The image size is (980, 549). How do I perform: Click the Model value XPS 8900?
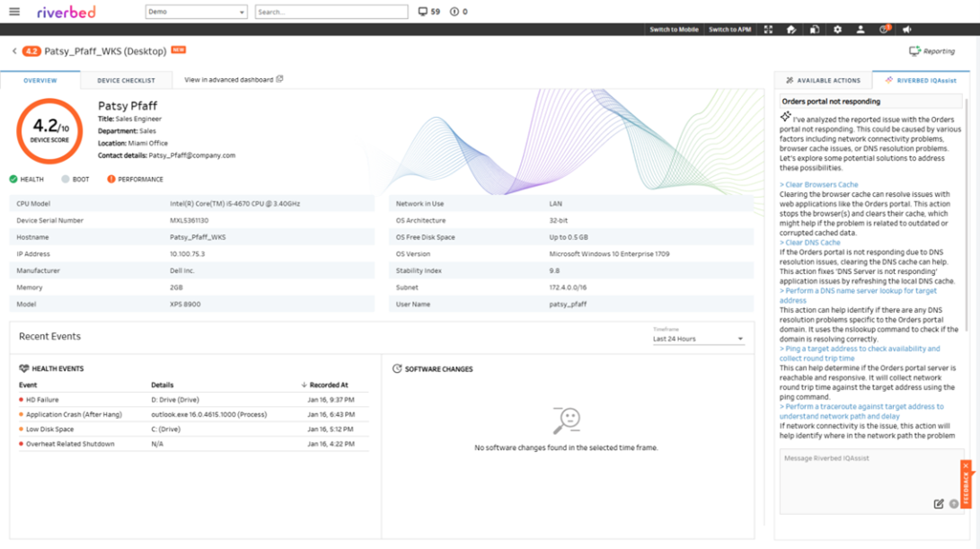pyautogui.click(x=185, y=305)
